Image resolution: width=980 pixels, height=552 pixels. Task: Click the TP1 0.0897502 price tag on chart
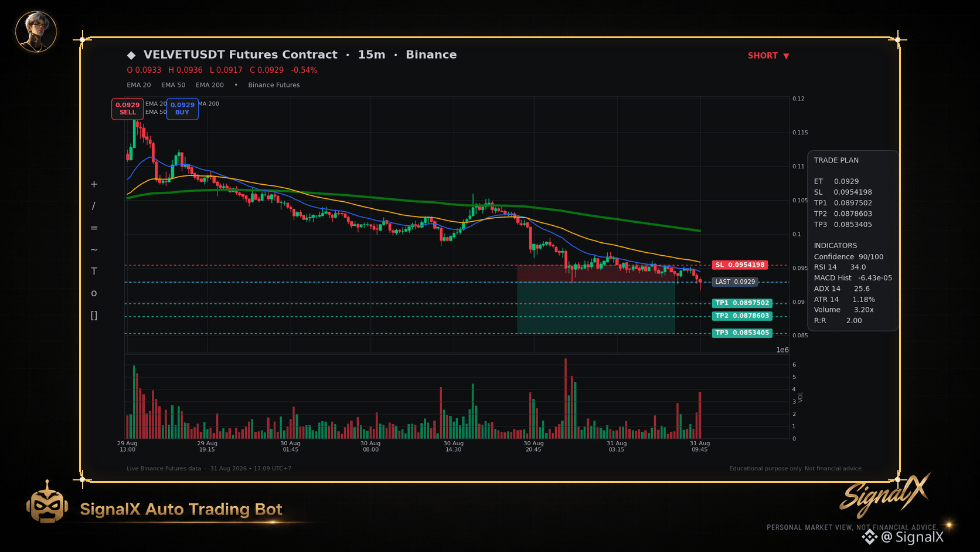(742, 303)
